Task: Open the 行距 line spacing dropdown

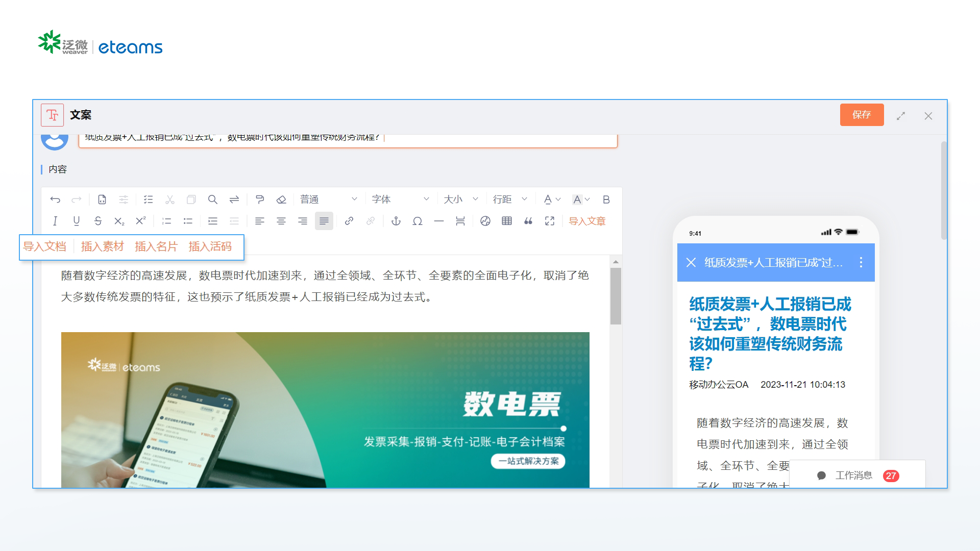Action: point(510,199)
